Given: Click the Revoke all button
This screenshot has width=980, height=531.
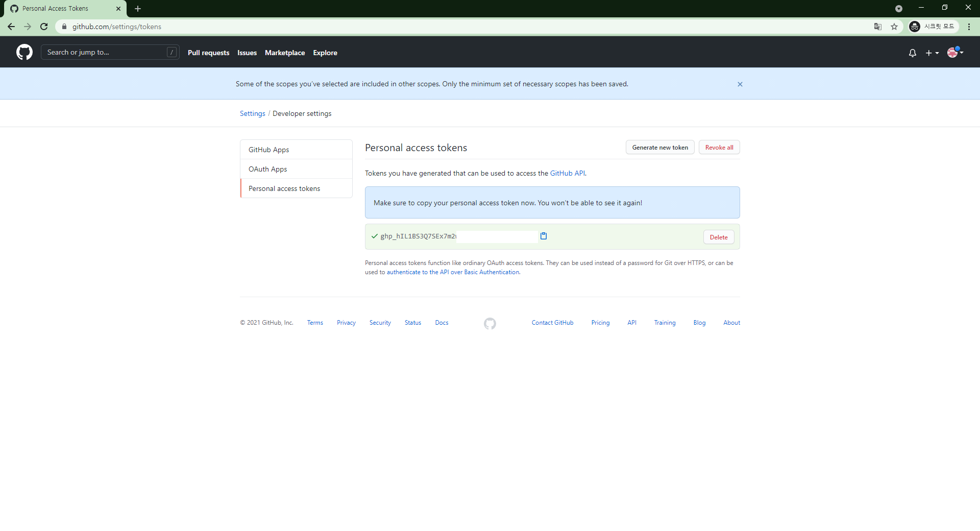Looking at the screenshot, I should [x=719, y=148].
